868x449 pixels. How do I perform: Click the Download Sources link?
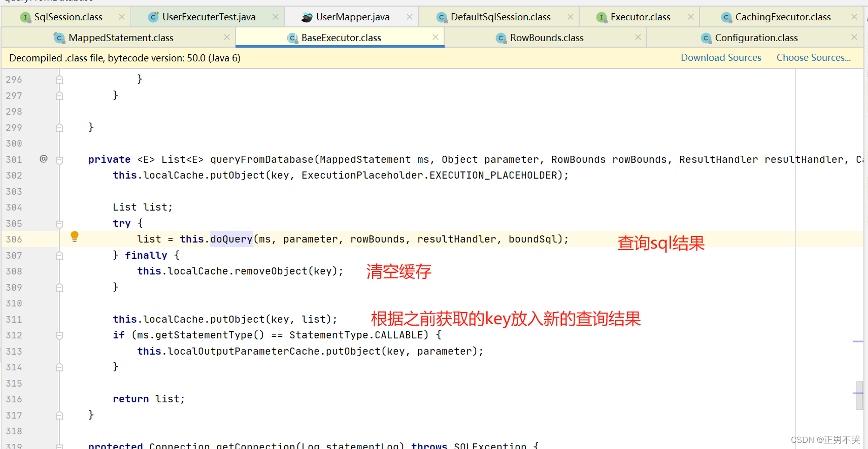tap(721, 58)
